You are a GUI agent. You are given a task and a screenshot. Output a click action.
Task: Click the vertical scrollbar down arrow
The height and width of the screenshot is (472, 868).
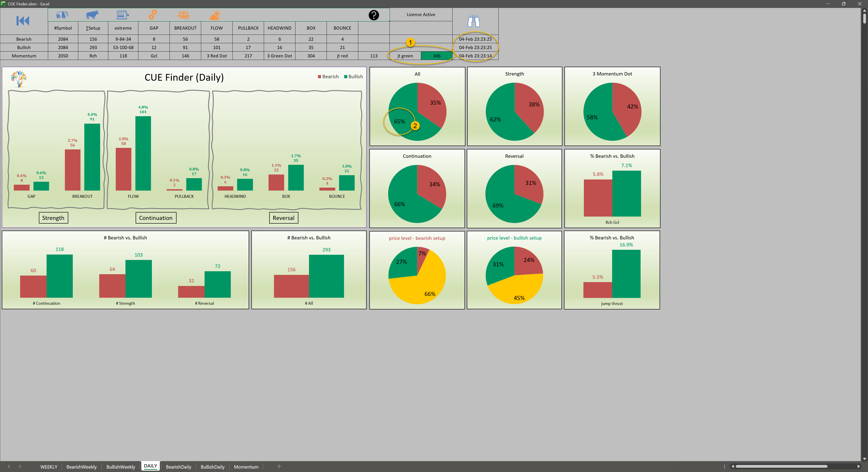[864, 459]
